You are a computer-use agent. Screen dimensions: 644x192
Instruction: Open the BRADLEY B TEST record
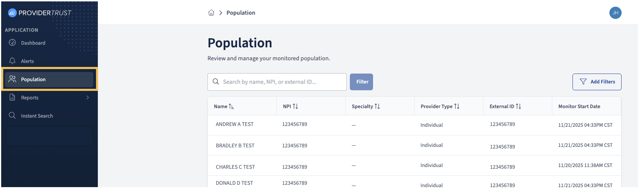tap(235, 146)
